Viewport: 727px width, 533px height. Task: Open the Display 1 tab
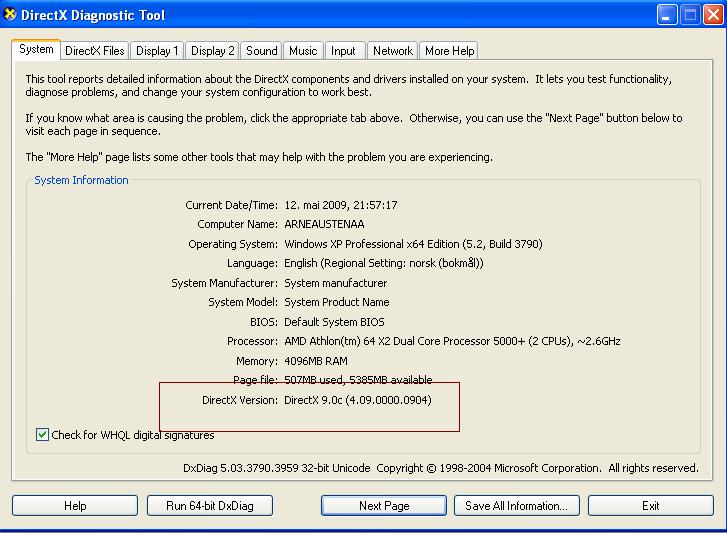tap(157, 51)
